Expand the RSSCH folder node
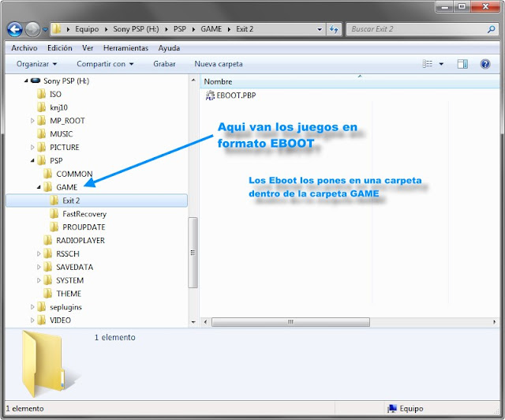 click(x=39, y=253)
